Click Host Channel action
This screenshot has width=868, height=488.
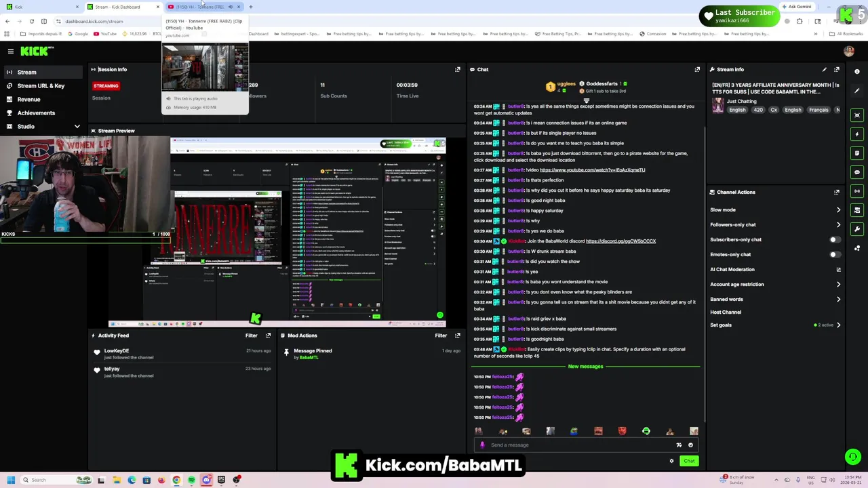[726, 312]
